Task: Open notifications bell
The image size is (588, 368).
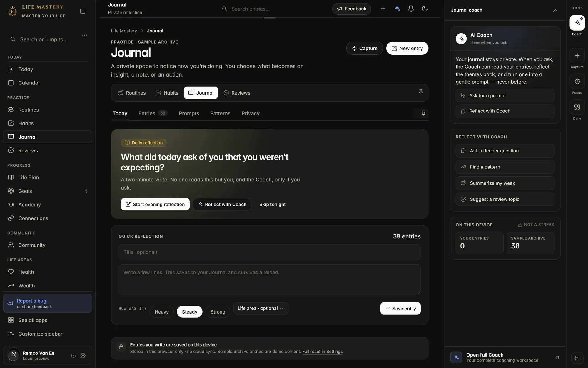Action: (411, 9)
